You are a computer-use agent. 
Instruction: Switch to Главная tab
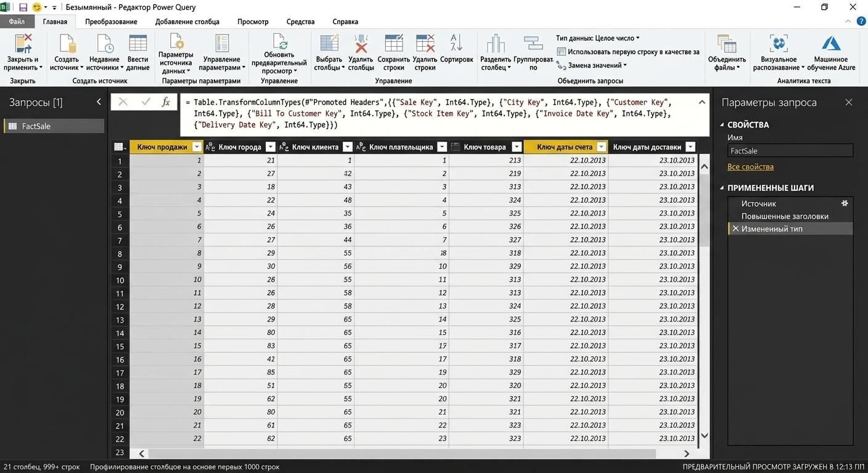click(x=55, y=22)
